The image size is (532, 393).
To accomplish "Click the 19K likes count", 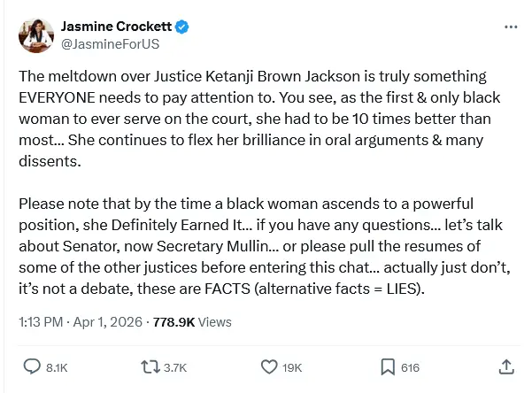I will (x=292, y=366).
